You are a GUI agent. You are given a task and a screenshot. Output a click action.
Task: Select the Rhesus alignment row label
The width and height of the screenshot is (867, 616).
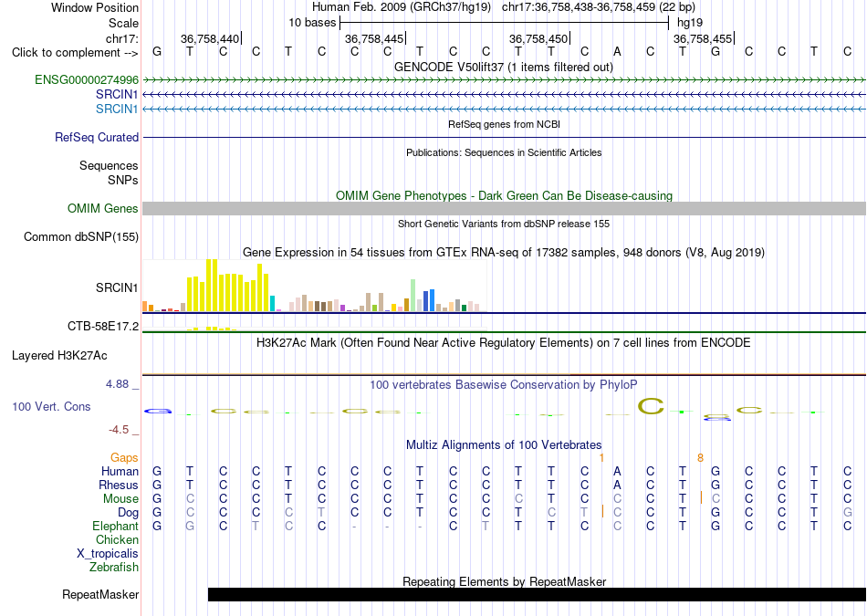click(x=119, y=485)
